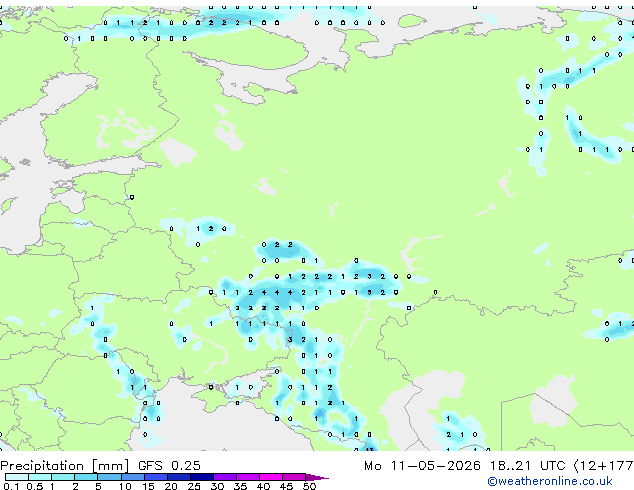Click the 45 mm magenta legend swatch
634x490 pixels.
pyautogui.click(x=294, y=477)
